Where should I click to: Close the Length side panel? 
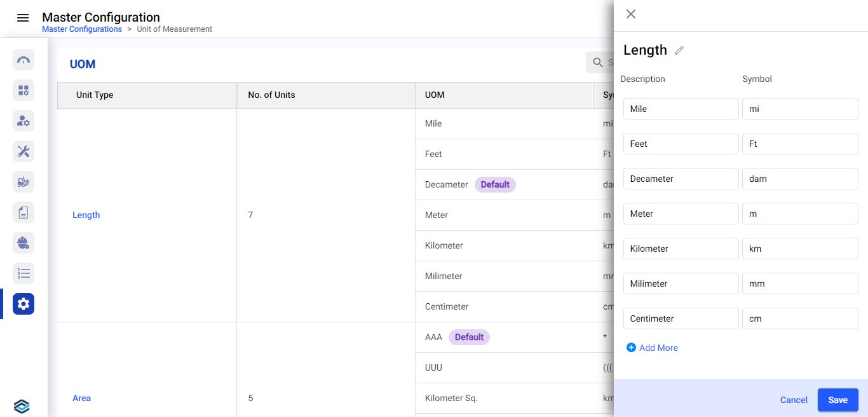pyautogui.click(x=631, y=14)
